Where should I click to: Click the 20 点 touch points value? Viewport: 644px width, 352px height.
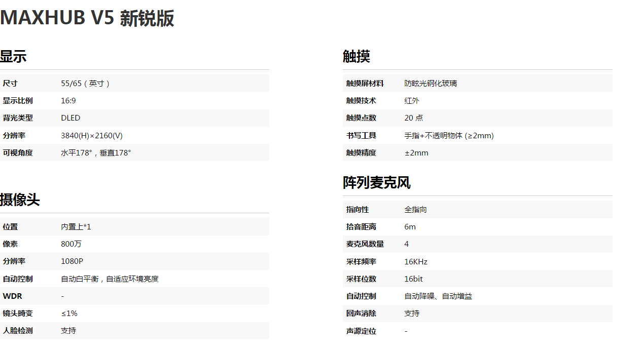413,118
